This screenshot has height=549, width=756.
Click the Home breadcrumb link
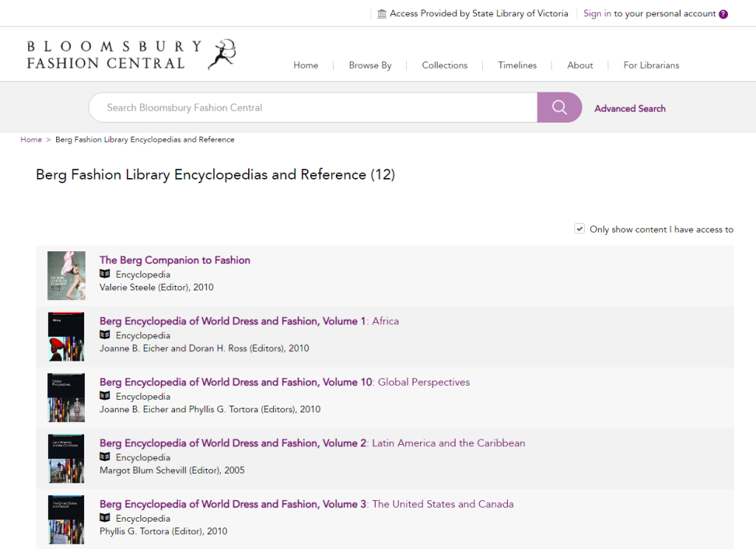point(31,140)
